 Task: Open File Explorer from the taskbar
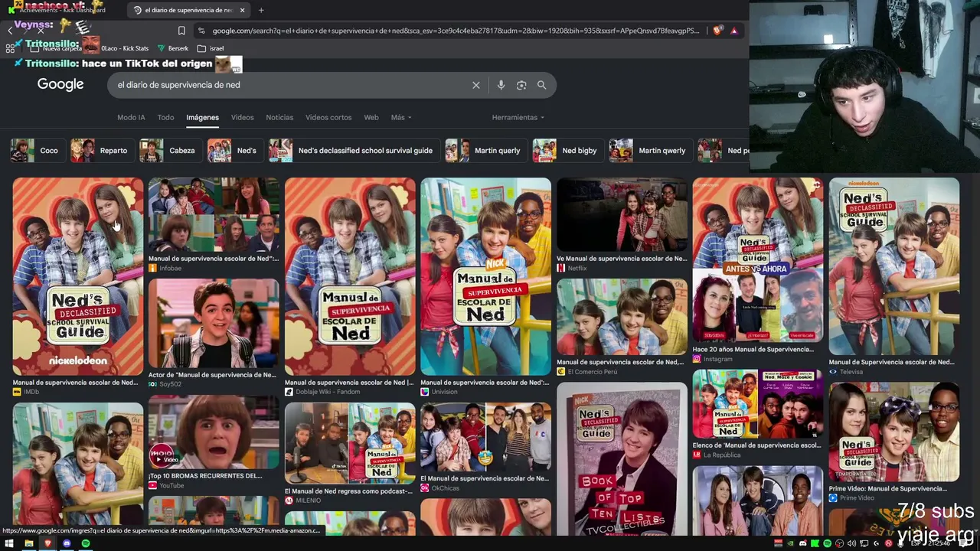click(x=28, y=543)
